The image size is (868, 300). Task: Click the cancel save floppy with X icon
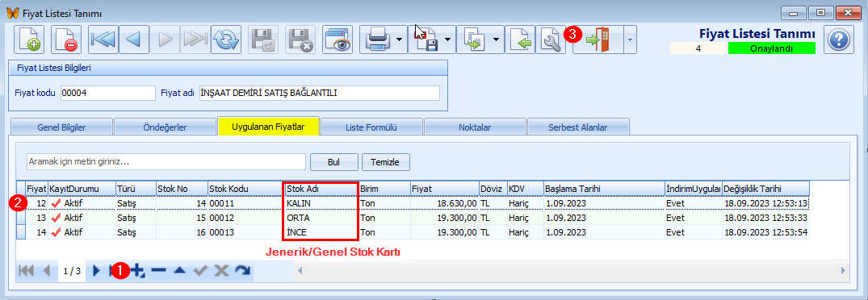pyautogui.click(x=300, y=40)
